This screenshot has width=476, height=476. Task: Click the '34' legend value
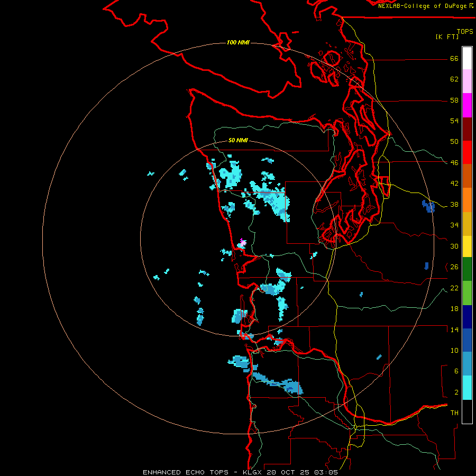point(454,225)
